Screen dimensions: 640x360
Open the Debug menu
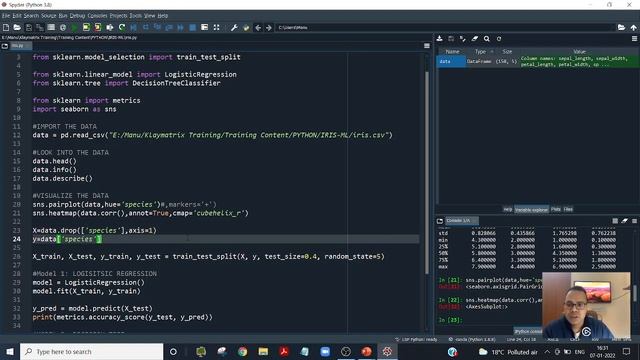pos(77,16)
